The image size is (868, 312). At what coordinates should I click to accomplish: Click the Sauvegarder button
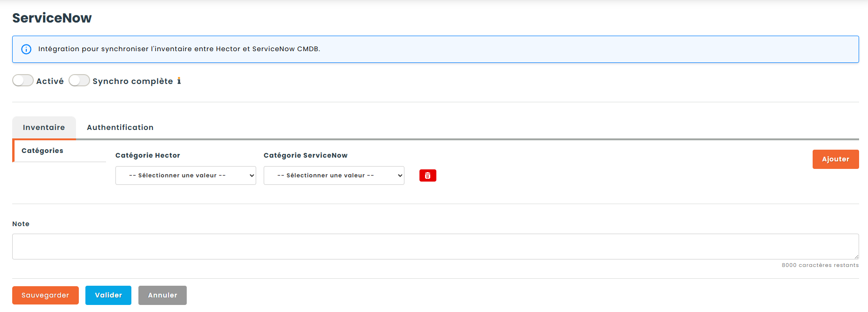46,295
